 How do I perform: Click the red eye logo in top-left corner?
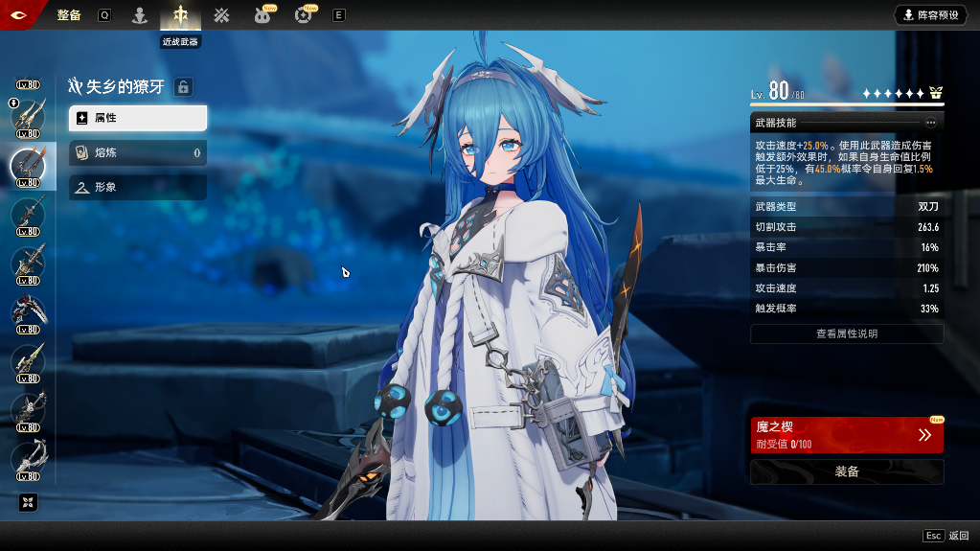click(x=21, y=15)
